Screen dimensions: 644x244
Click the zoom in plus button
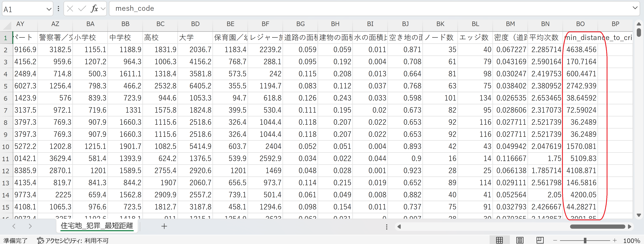[615, 240]
